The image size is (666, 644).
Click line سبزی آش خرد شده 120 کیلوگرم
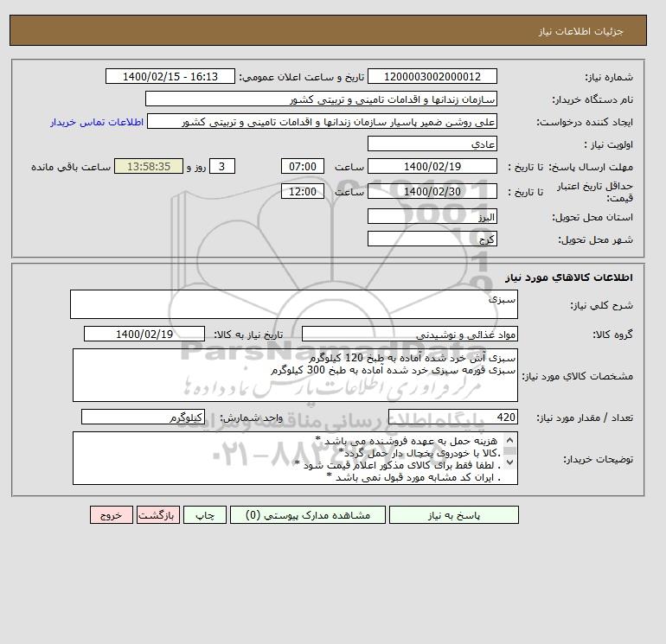tap(412, 358)
